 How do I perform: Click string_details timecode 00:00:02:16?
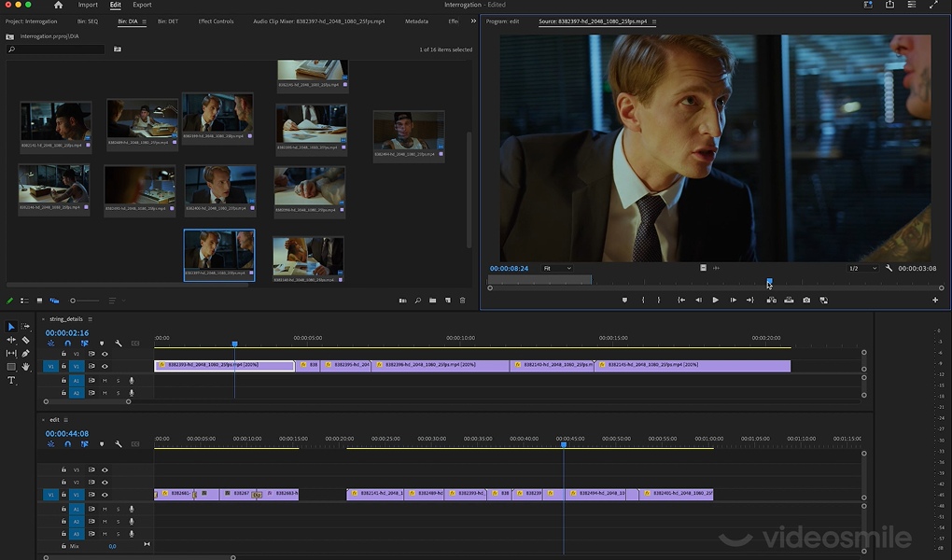(67, 333)
